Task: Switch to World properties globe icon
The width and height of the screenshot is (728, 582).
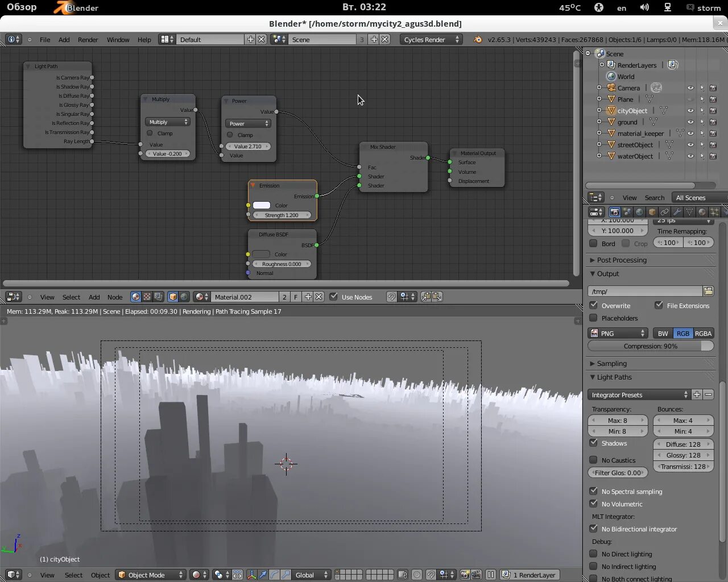Action: [639, 212]
